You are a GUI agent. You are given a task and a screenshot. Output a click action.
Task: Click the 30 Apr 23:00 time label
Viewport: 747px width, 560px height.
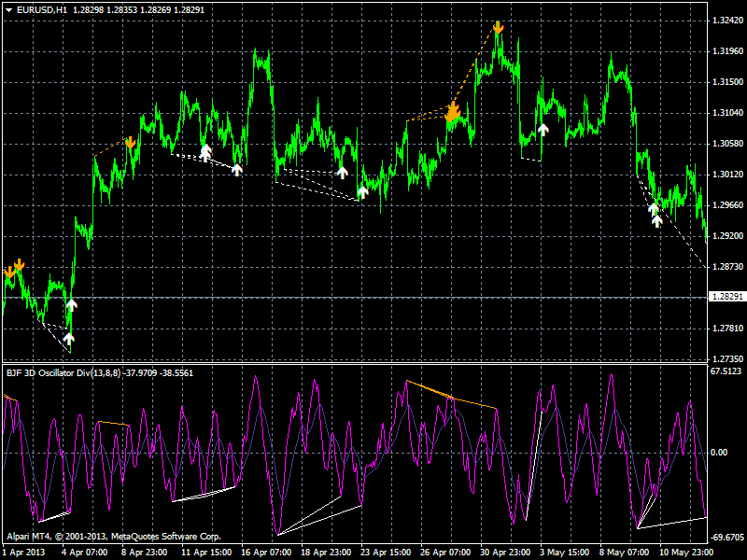(505, 553)
